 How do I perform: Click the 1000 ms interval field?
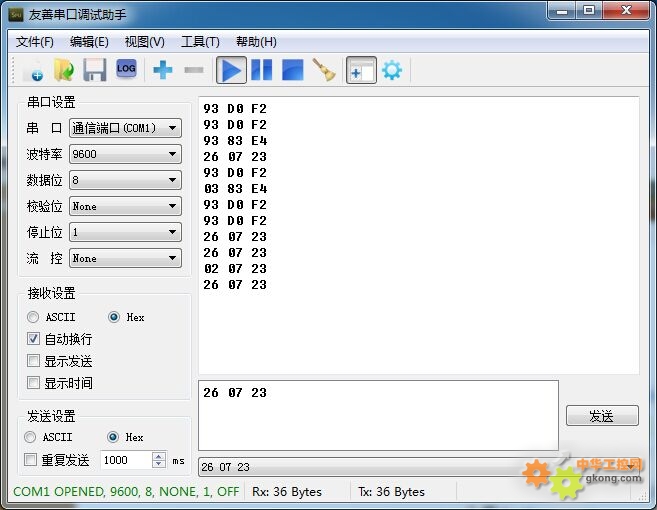(x=126, y=460)
